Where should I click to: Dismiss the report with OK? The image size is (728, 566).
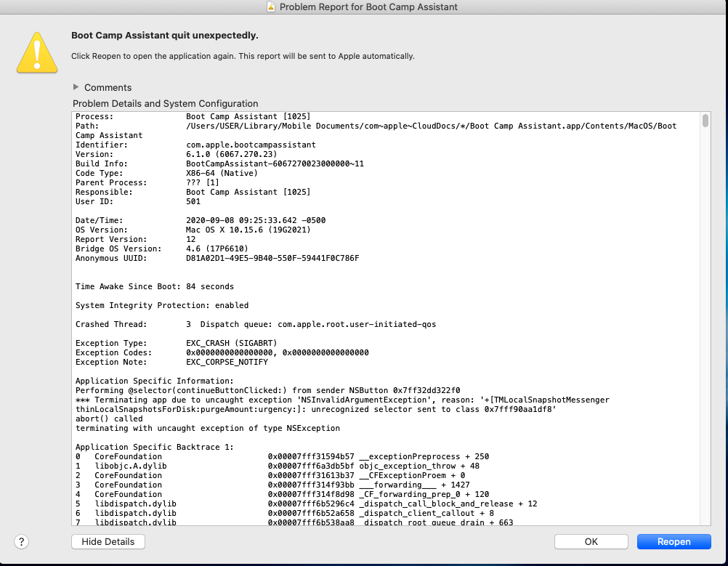pos(591,541)
